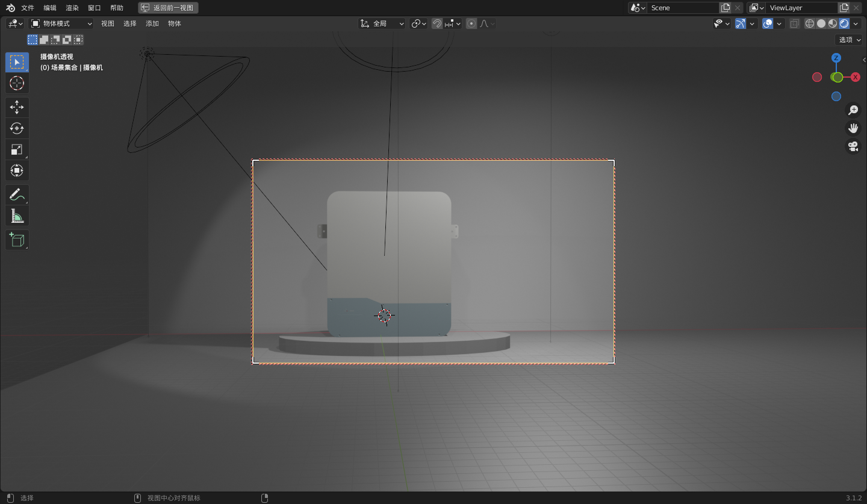
Task: Click the X axis on navigation gizmo
Action: click(855, 77)
